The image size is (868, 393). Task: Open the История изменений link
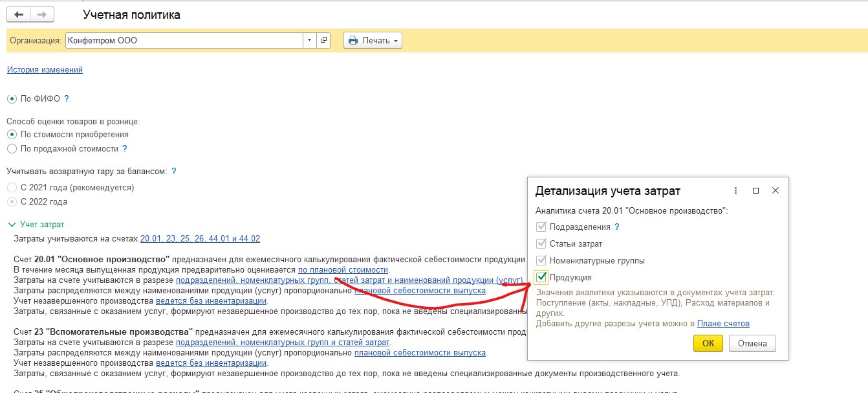[45, 70]
